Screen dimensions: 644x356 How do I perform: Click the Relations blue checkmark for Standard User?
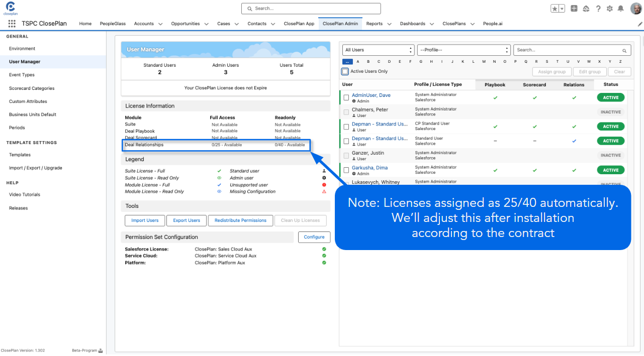pyautogui.click(x=574, y=141)
